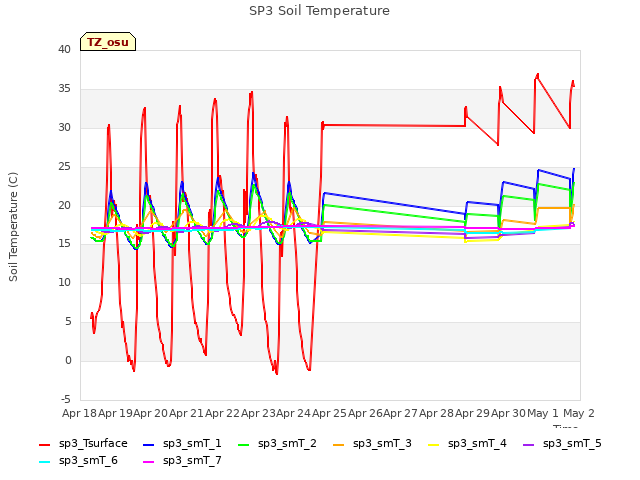This screenshot has height=480, width=640.
Task: Click the May 2 x-axis label
Action: click(579, 413)
